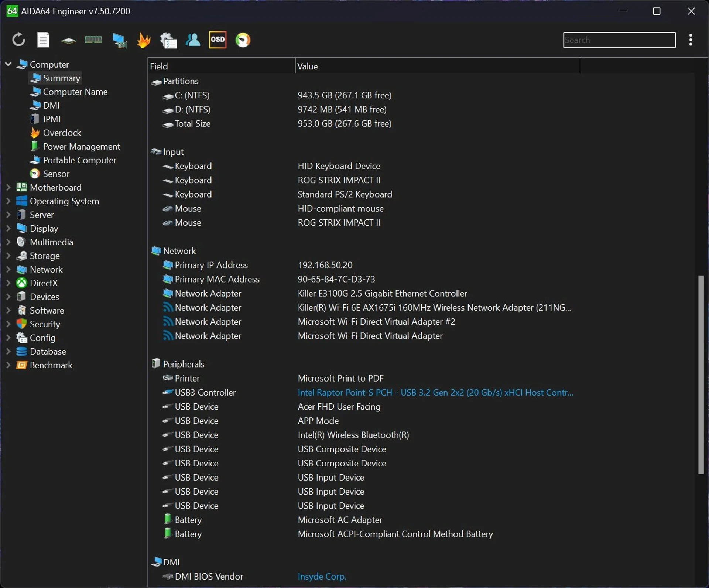Open the Report toolbar icon
Screen dimensions: 709x588
click(43, 40)
